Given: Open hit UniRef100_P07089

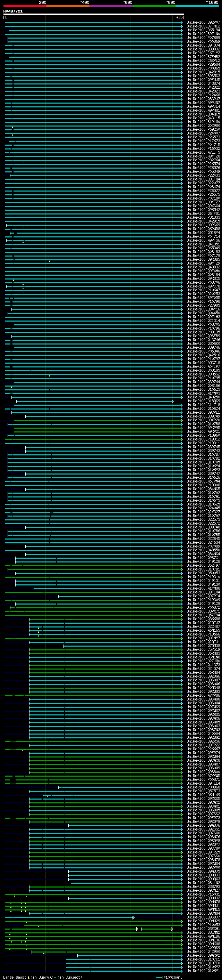Looking at the screenshot, I should [203, 547].
